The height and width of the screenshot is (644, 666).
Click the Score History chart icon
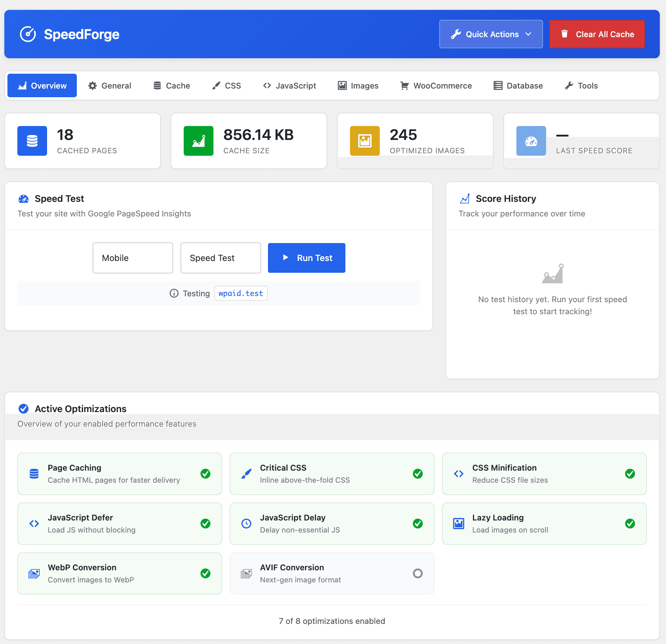[x=466, y=198]
